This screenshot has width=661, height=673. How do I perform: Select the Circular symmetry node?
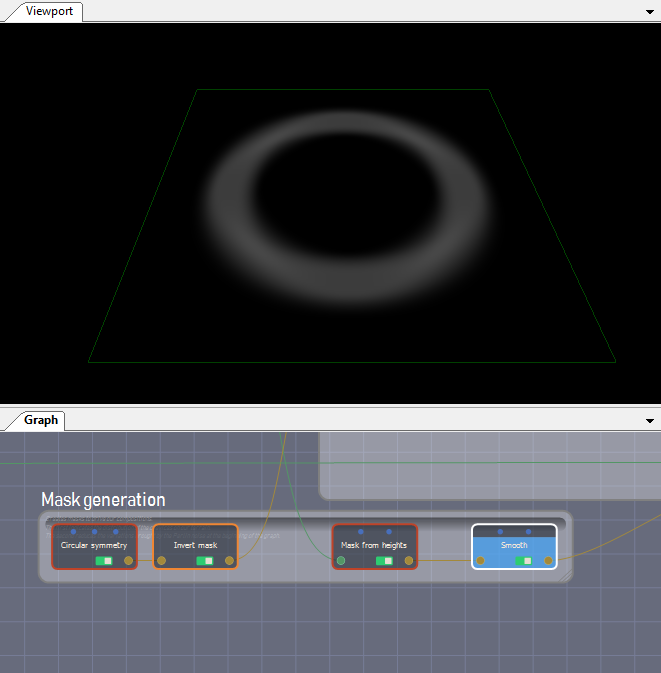94,545
